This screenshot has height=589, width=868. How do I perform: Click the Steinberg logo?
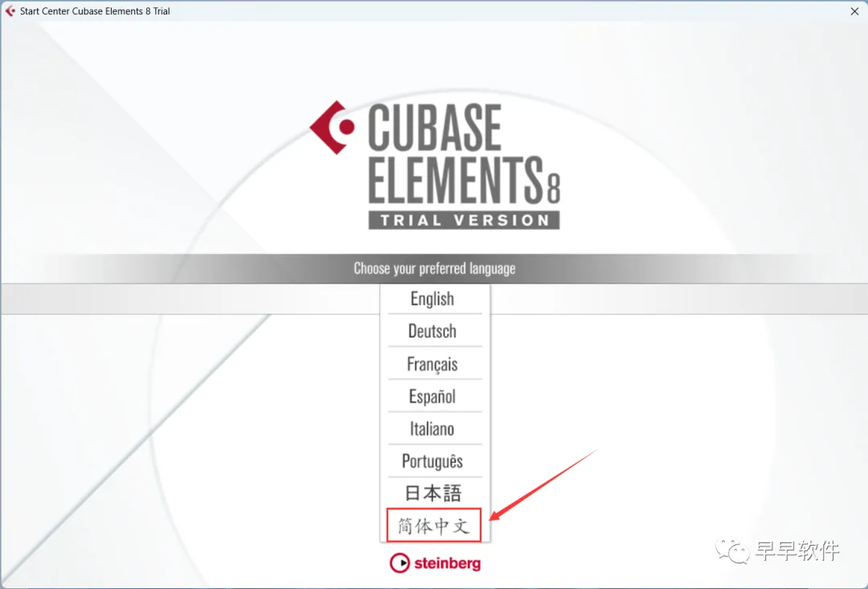coord(435,563)
